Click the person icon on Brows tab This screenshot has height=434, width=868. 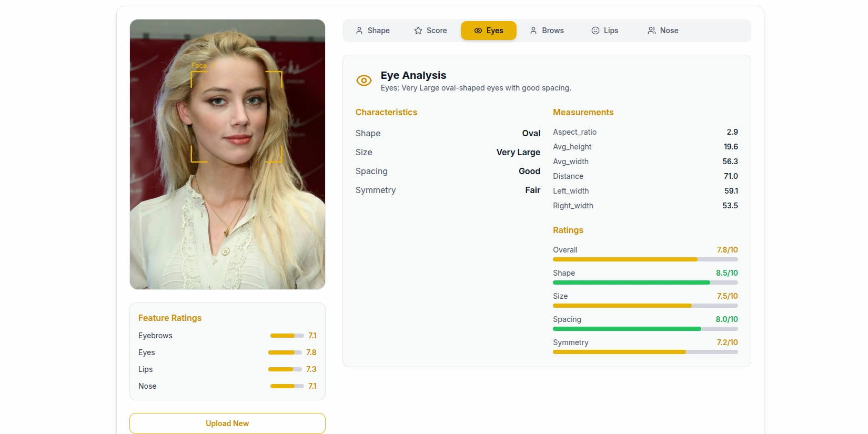[533, 31]
